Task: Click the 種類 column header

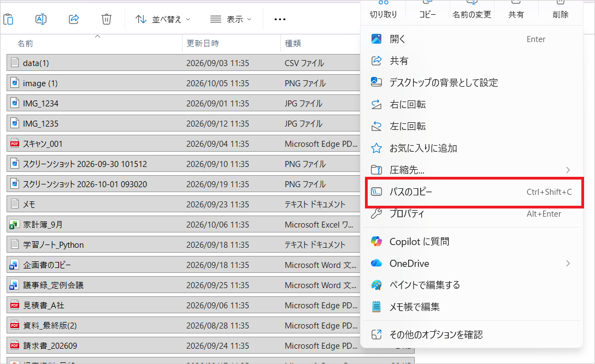Action: point(293,44)
